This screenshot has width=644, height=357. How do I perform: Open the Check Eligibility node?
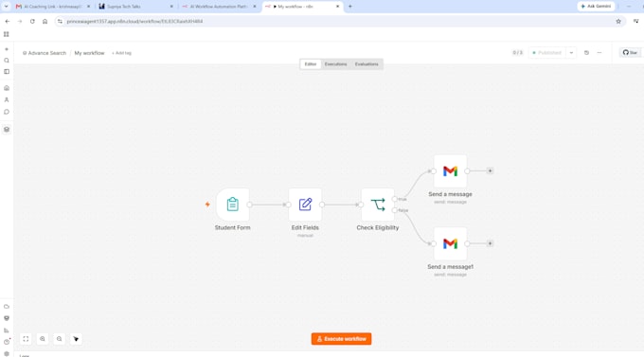point(378,205)
